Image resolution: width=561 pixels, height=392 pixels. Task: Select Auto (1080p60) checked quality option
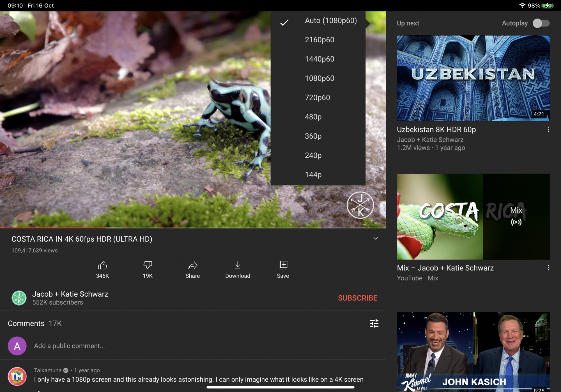point(330,21)
